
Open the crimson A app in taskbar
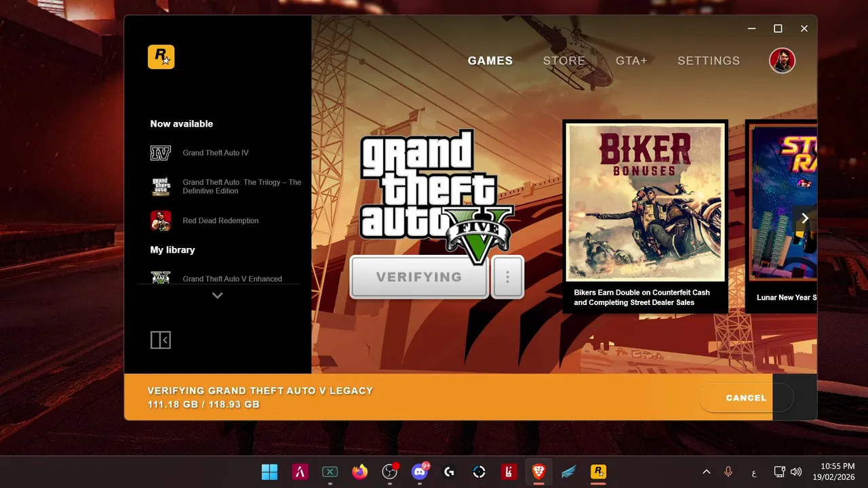pyautogui.click(x=300, y=472)
